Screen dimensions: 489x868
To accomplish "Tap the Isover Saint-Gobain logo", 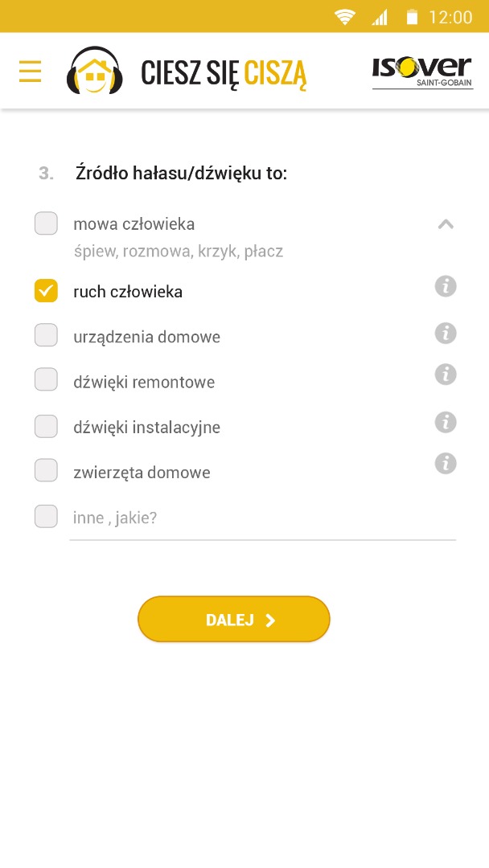I will (x=422, y=72).
